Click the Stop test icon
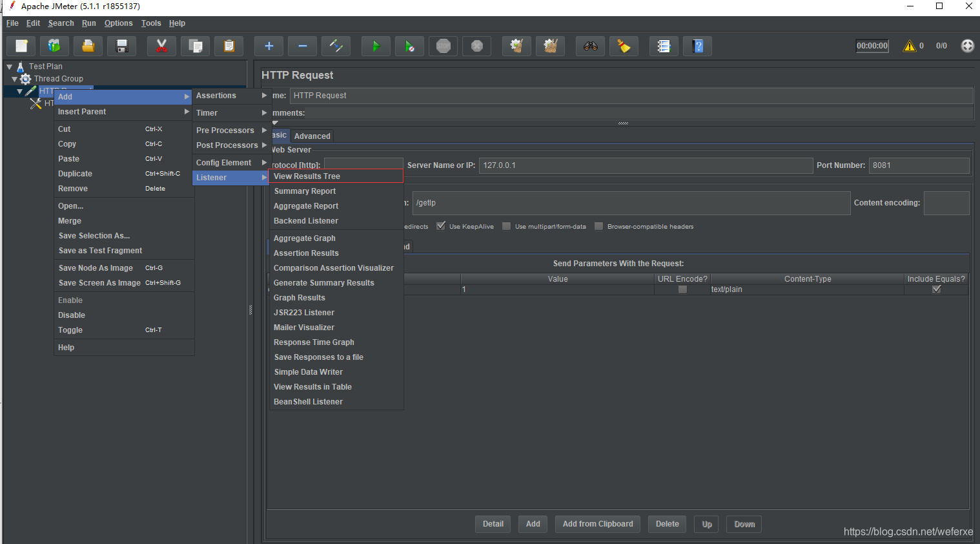 [444, 46]
